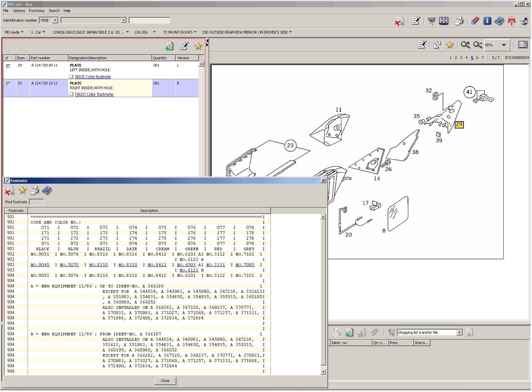Click the NO.7095 footnote link

(x=245, y=265)
